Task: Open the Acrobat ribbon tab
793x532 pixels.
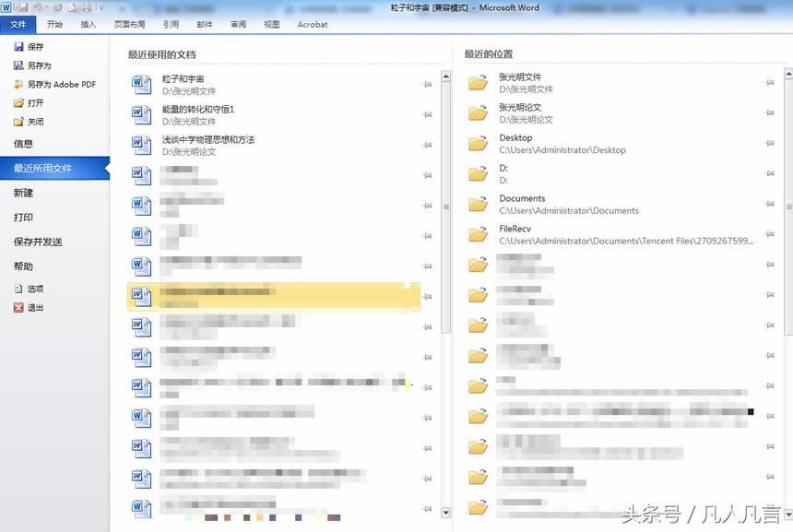Action: click(x=312, y=25)
